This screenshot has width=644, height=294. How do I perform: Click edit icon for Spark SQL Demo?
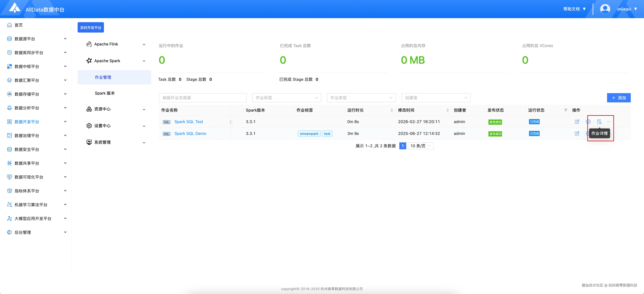click(x=577, y=133)
